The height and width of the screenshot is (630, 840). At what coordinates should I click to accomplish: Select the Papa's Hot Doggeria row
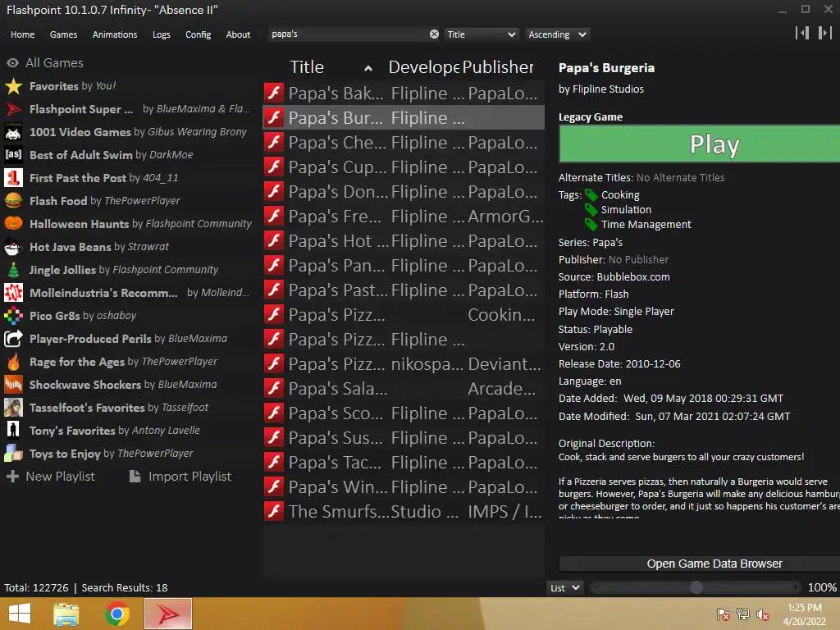404,240
